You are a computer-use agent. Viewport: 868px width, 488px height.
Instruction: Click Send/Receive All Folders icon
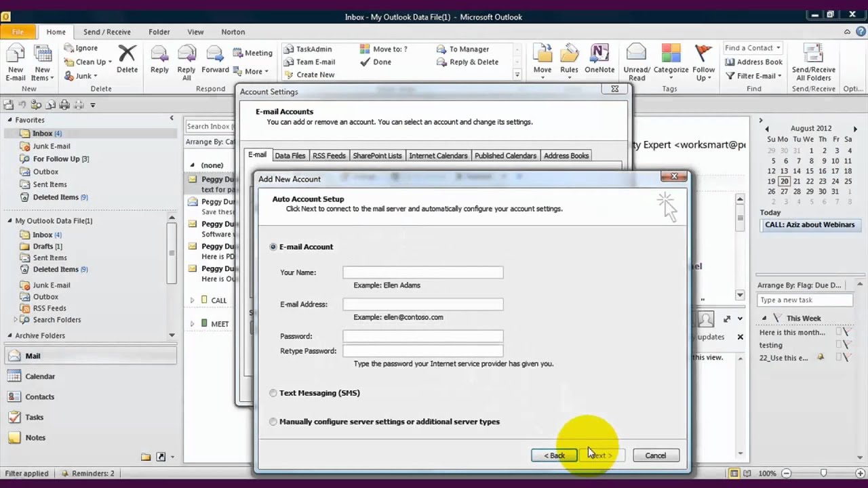coord(813,54)
